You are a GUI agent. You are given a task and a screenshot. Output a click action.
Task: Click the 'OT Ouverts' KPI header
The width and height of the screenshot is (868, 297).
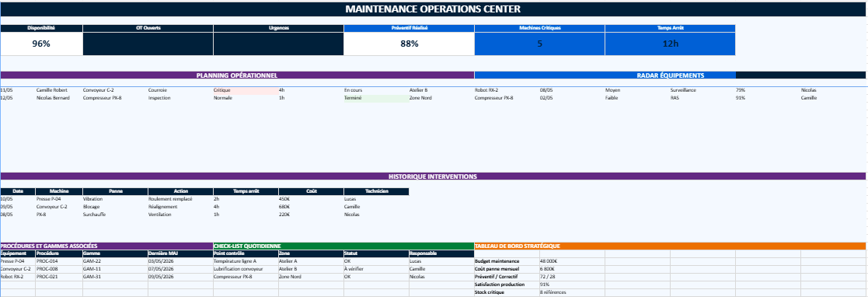[x=148, y=28]
